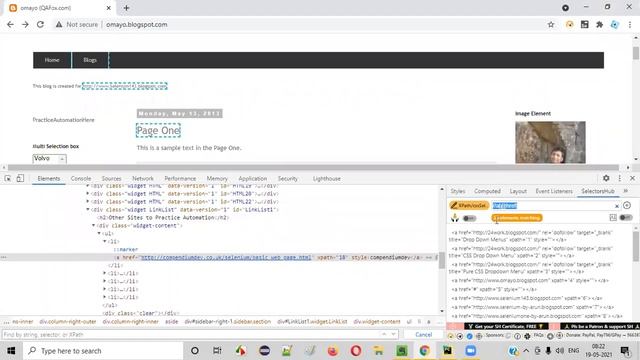Show more sidebar tabs with the double chevron
Screen dimensions: 640x360
pos(626,191)
